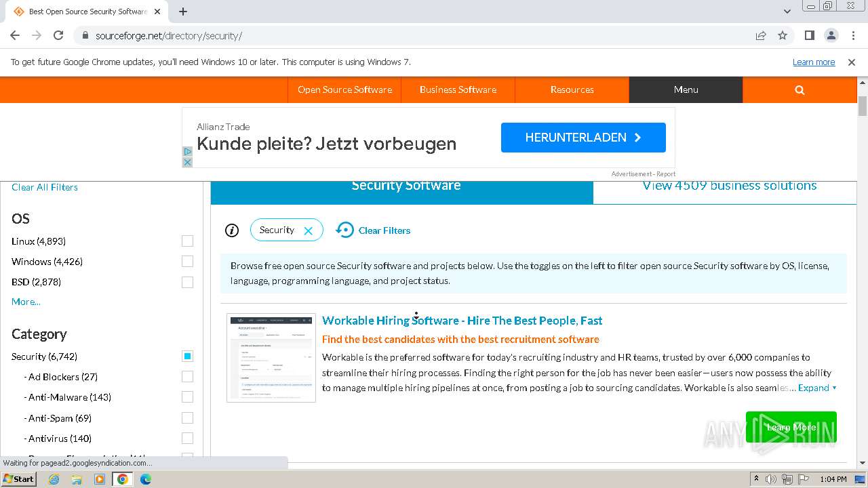Open the AdChoices info icon

point(187,152)
